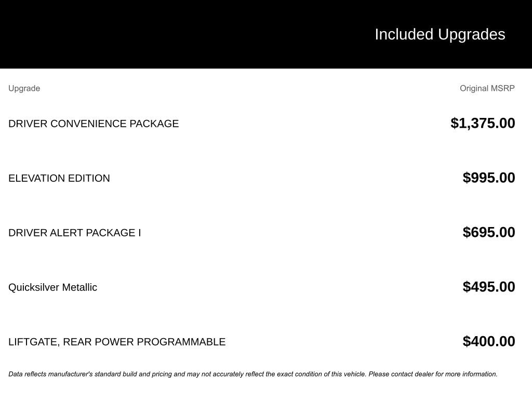
Task: Select the 'Original MSRP' column header
Action: coord(487,88)
